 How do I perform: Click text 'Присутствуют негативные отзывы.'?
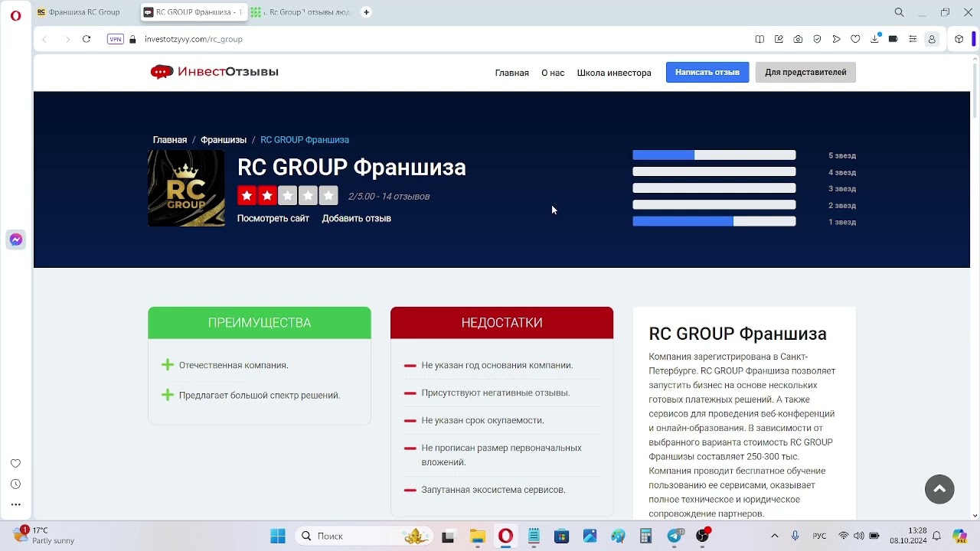495,393
